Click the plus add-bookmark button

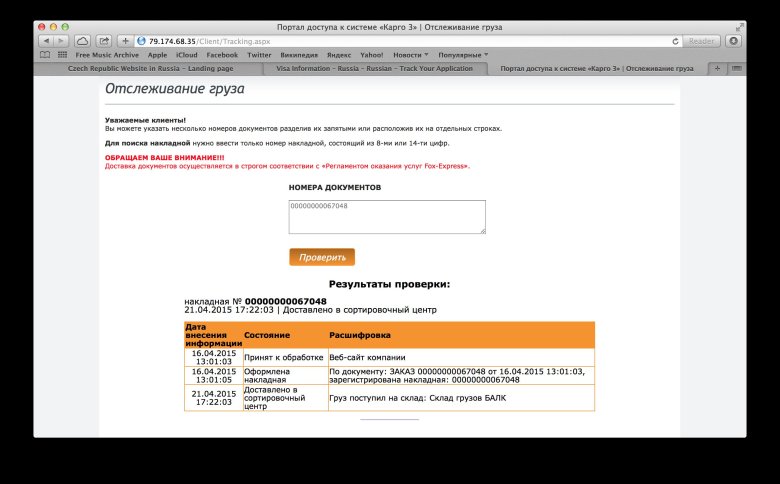click(126, 41)
